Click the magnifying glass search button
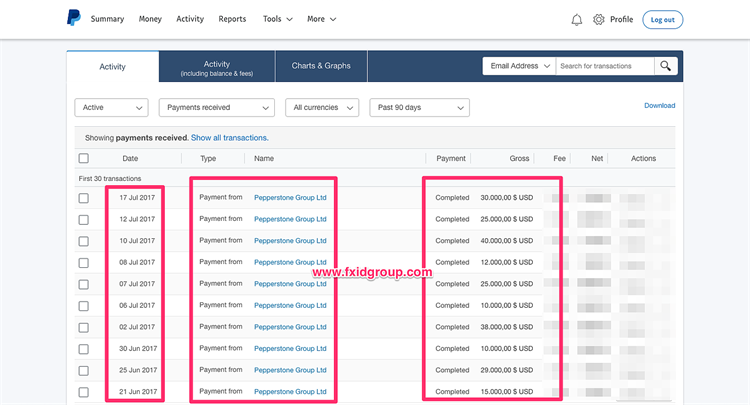The height and width of the screenshot is (405, 750). (665, 66)
